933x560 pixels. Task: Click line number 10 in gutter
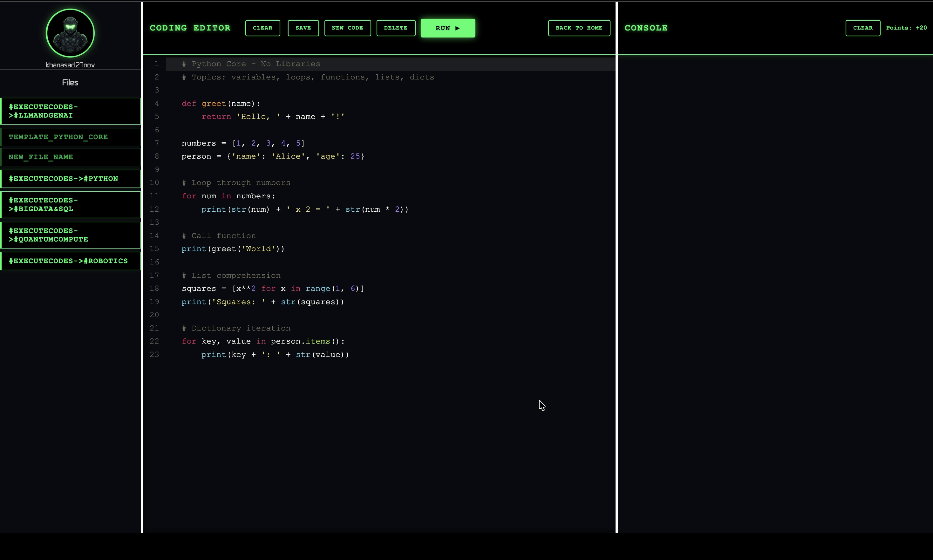point(154,183)
